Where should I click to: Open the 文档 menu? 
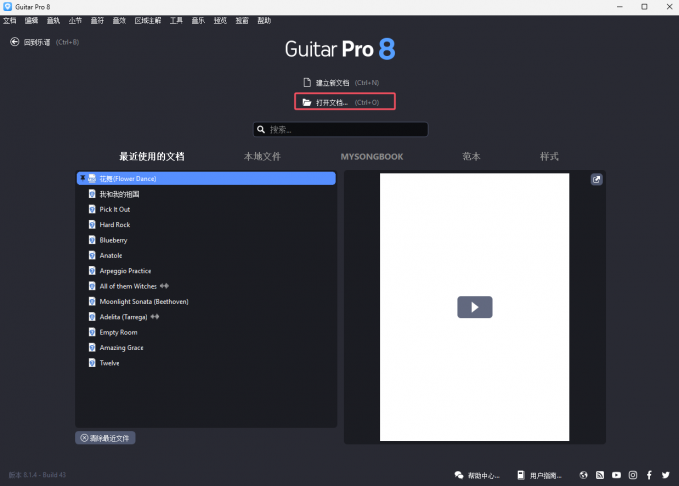(x=10, y=20)
